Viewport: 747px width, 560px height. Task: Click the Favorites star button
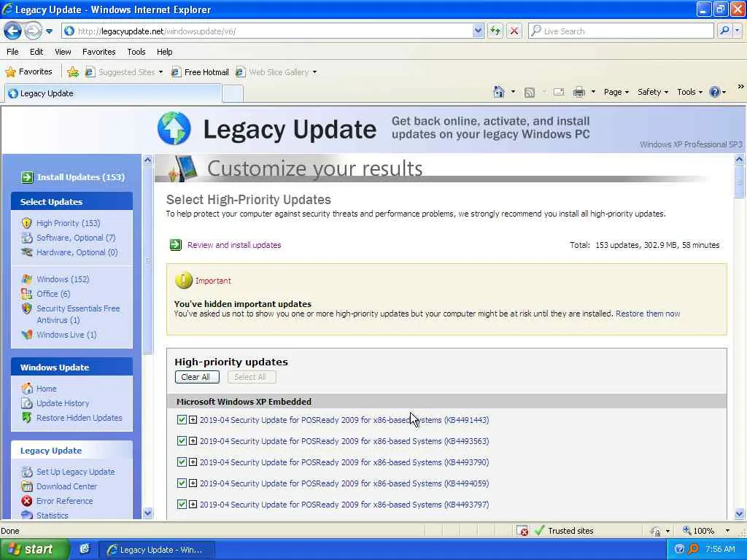click(29, 72)
